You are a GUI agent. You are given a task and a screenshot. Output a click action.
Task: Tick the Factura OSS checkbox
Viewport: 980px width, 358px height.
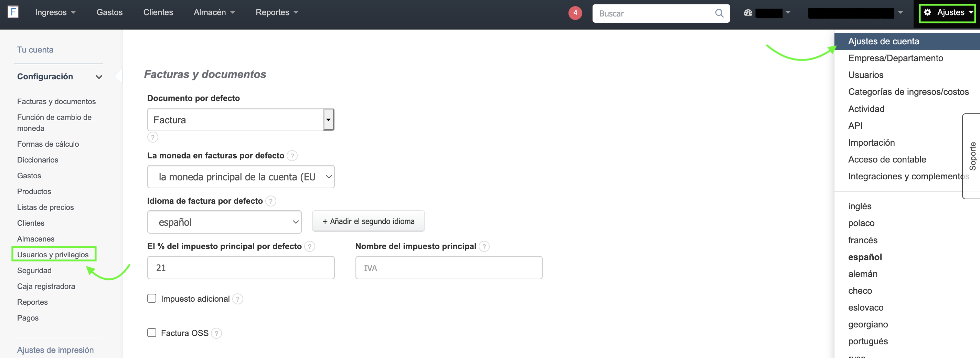tap(152, 333)
